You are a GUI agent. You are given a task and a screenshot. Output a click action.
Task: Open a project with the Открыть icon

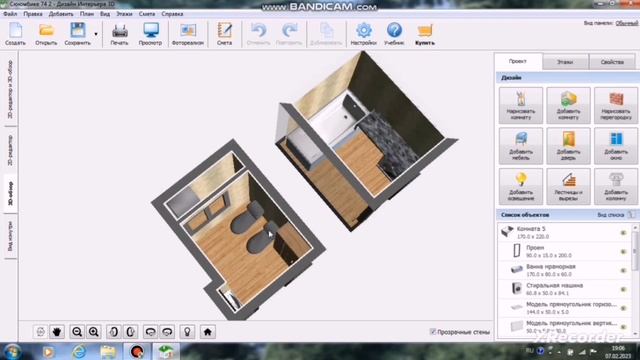tap(46, 34)
